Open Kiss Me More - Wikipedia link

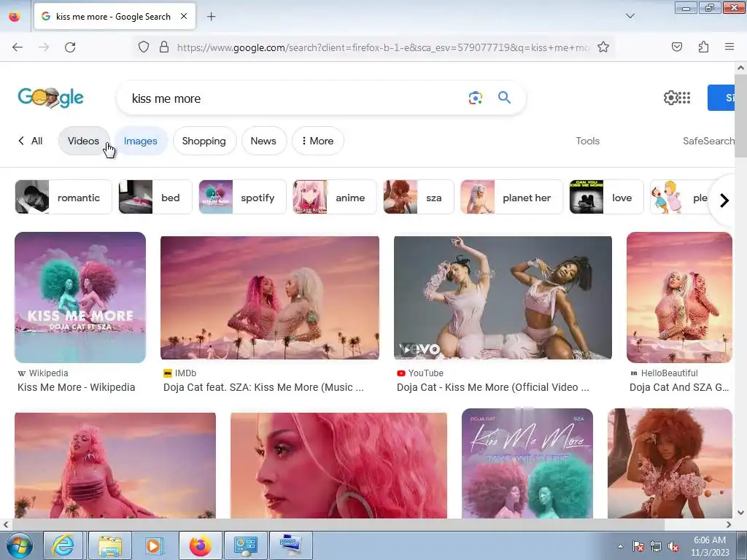pyautogui.click(x=76, y=387)
